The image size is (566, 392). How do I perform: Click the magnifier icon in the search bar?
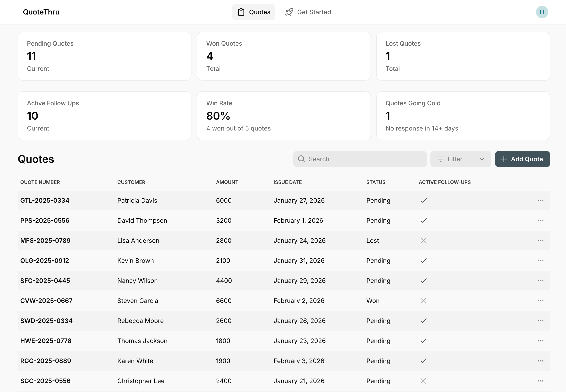[301, 159]
